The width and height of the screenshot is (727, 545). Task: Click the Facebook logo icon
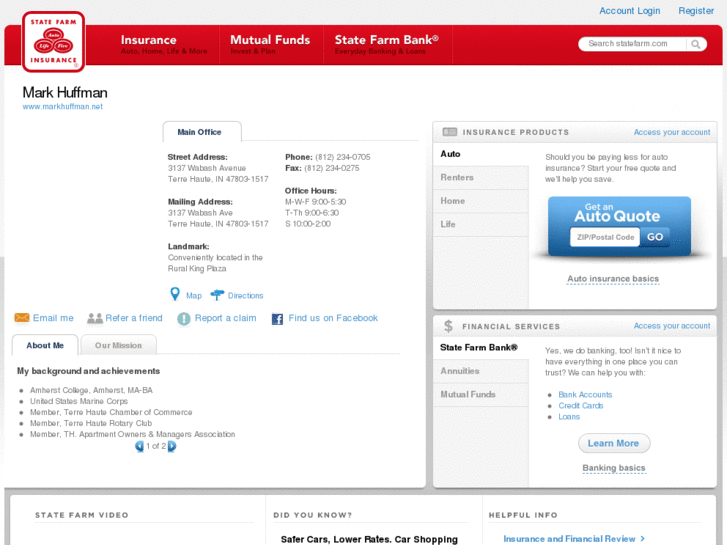pos(277,319)
